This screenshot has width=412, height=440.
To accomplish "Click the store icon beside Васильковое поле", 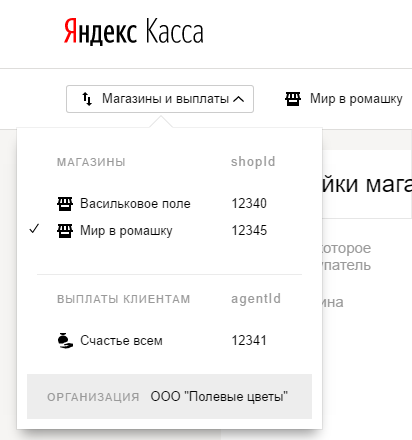I will coord(65,204).
